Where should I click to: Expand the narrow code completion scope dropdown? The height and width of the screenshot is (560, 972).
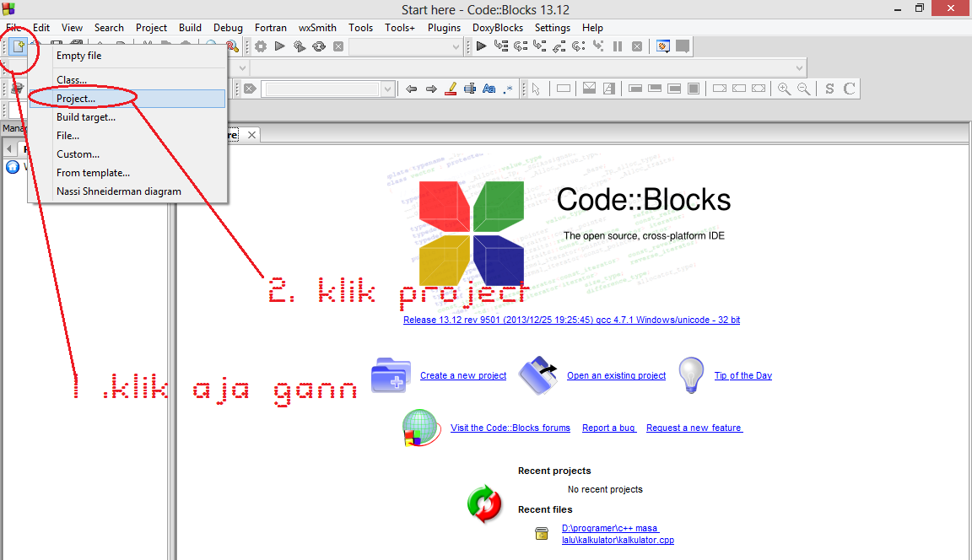(242, 68)
